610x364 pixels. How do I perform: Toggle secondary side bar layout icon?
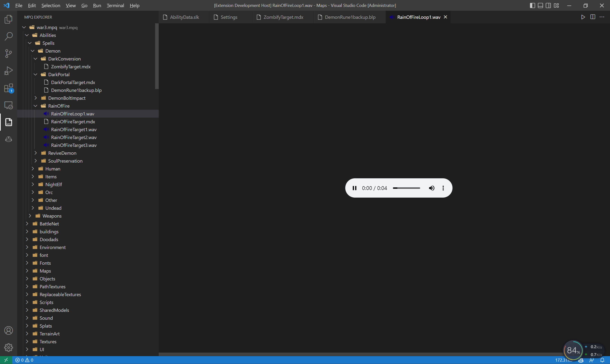point(548,5)
